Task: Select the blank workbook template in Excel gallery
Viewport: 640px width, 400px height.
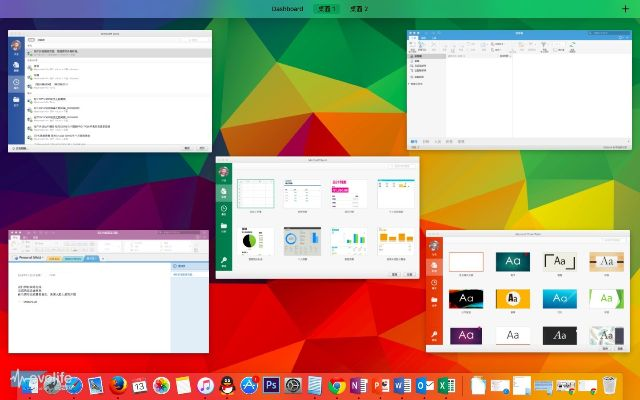Action: coord(258,194)
